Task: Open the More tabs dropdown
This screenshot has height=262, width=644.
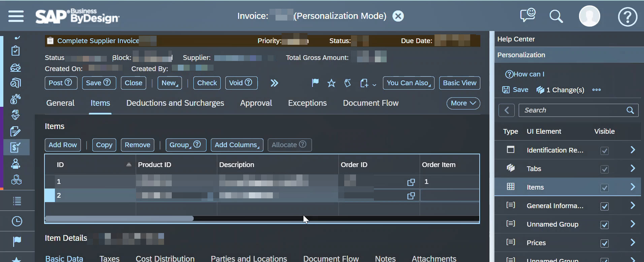Action: coord(463,103)
